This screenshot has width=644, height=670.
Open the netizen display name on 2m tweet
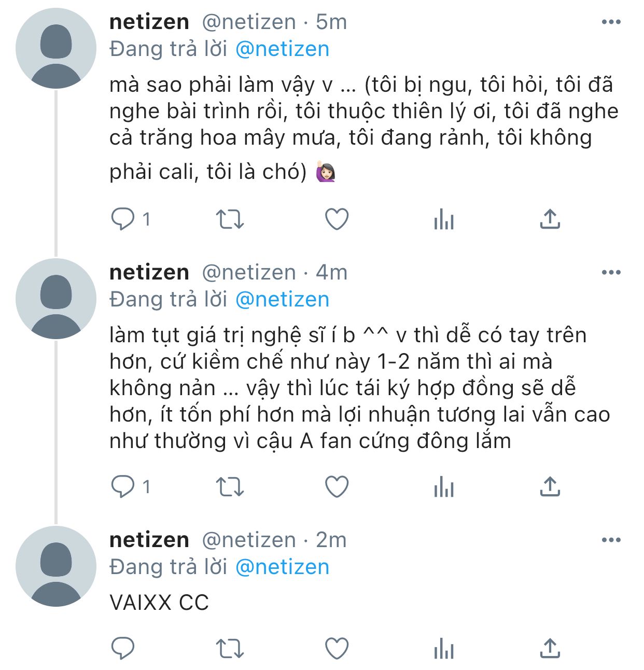(x=149, y=540)
